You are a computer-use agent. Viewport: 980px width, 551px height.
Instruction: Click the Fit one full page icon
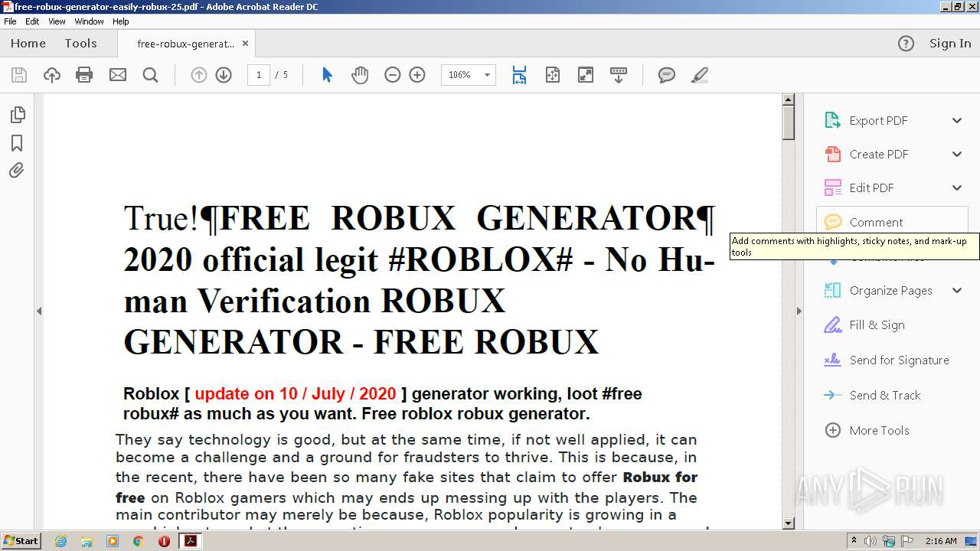[553, 75]
